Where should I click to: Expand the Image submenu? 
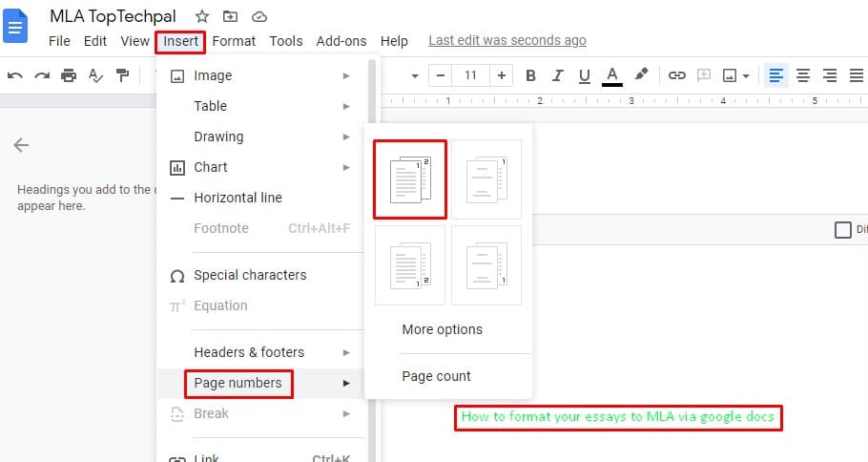click(x=260, y=75)
